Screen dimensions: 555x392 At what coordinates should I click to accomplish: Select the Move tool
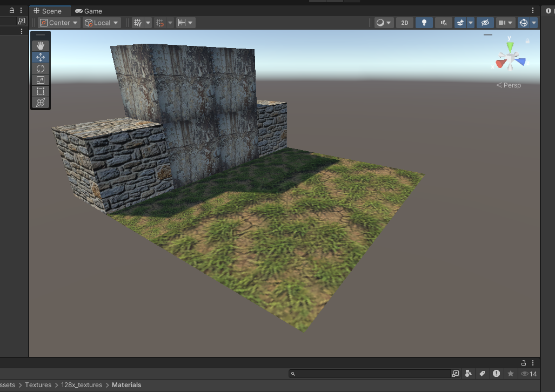(x=41, y=57)
